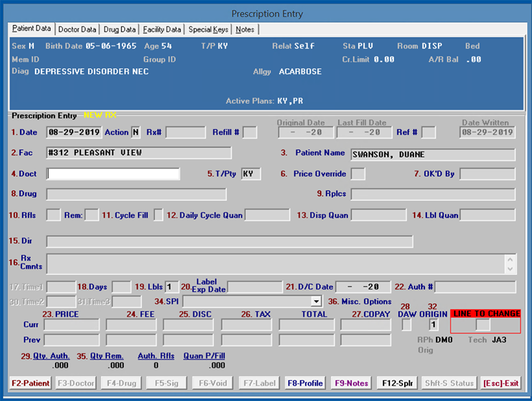This screenshot has width=532, height=401.
Task: Open the Special Keys tab
Action: (208, 29)
